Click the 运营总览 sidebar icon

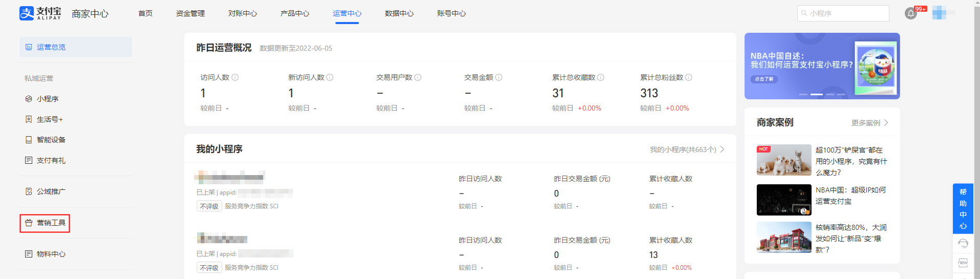(29, 47)
